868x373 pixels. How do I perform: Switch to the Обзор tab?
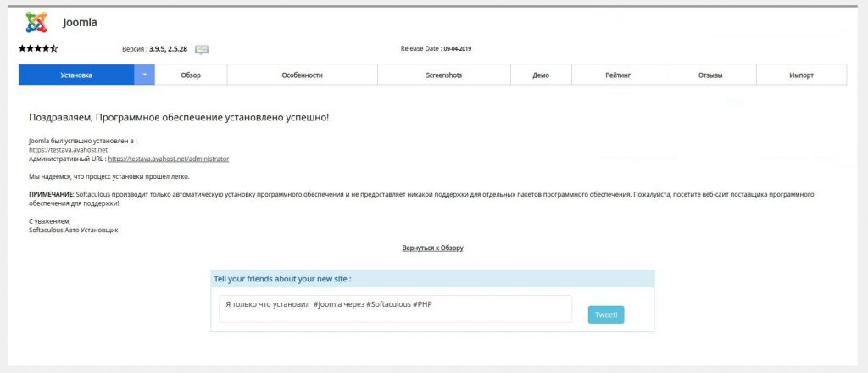[x=191, y=75]
